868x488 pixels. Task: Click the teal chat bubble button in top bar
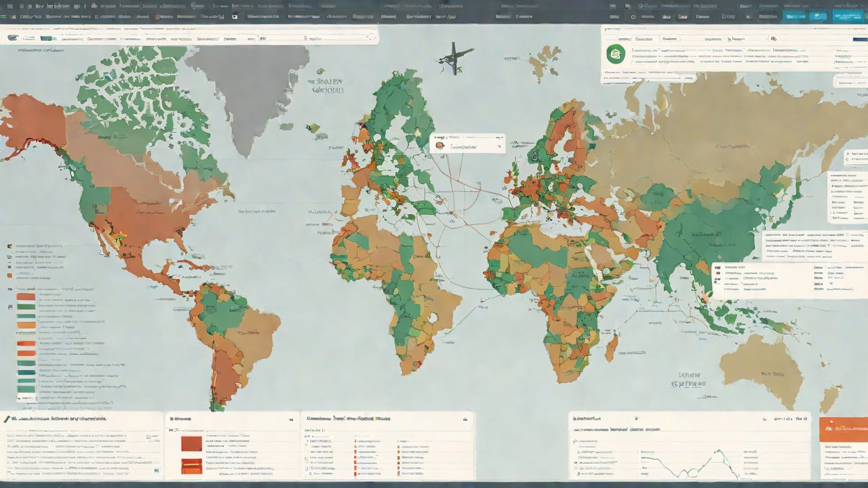816,16
